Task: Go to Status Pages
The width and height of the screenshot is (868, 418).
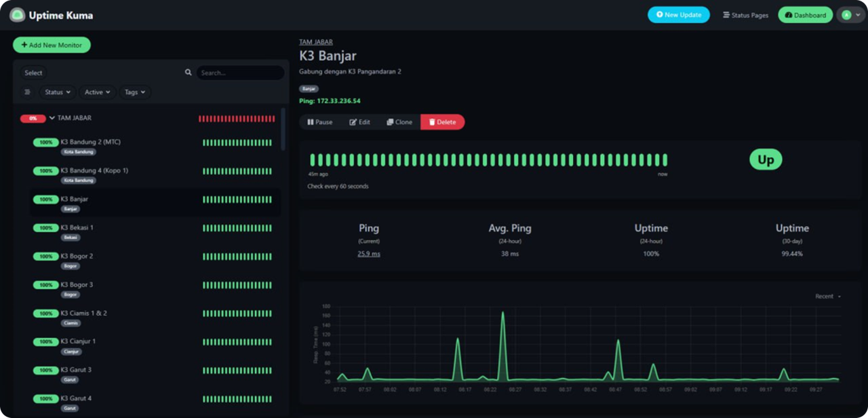Action: point(745,15)
